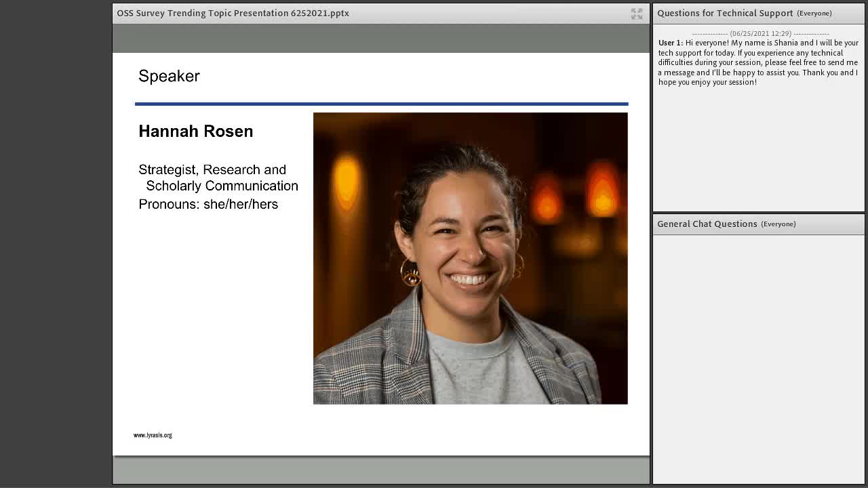This screenshot has height=488, width=868.
Task: Click the presentation file name title
Action: click(x=233, y=13)
